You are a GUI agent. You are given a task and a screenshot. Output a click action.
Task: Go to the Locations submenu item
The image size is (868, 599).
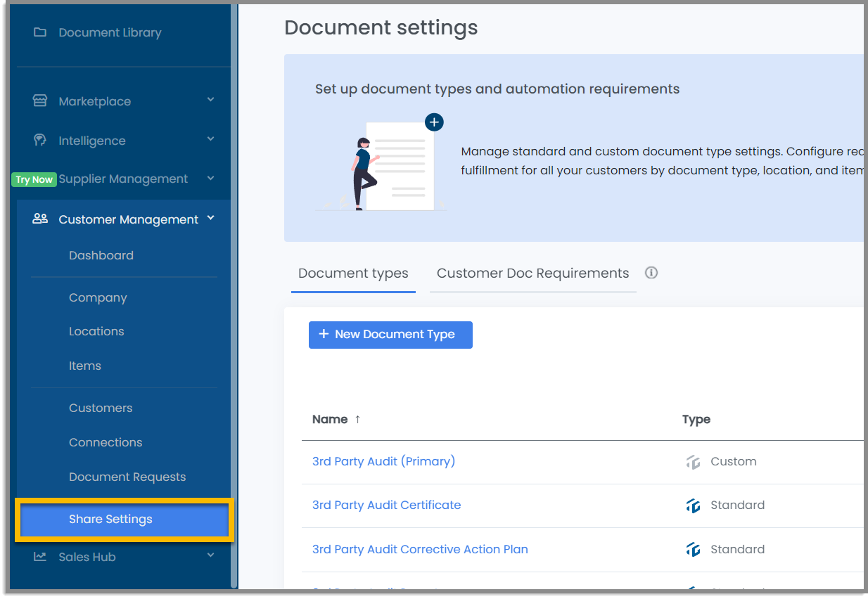click(96, 331)
